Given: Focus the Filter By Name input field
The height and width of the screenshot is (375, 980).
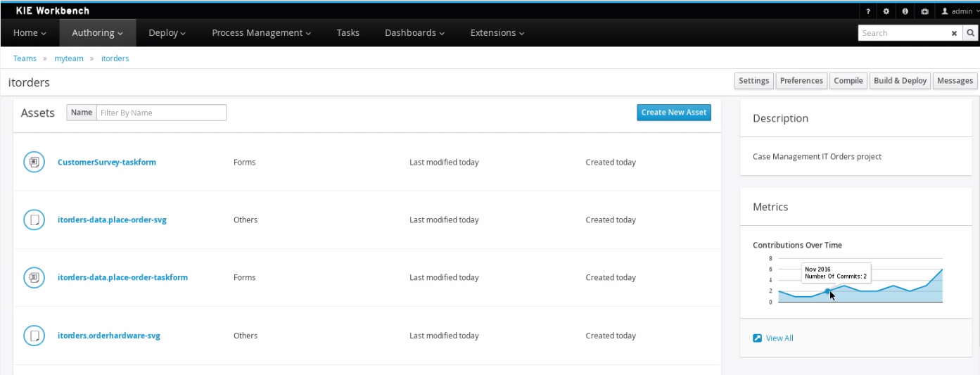Looking at the screenshot, I should click(161, 113).
